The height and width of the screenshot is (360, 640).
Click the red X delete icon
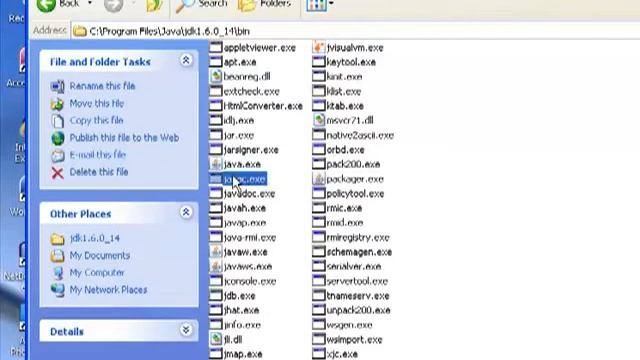[58, 173]
